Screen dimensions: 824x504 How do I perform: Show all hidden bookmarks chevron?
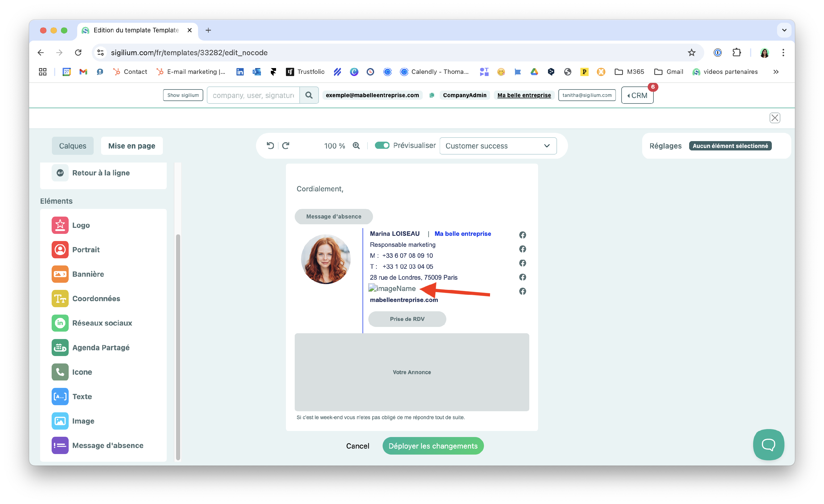pyautogui.click(x=776, y=72)
